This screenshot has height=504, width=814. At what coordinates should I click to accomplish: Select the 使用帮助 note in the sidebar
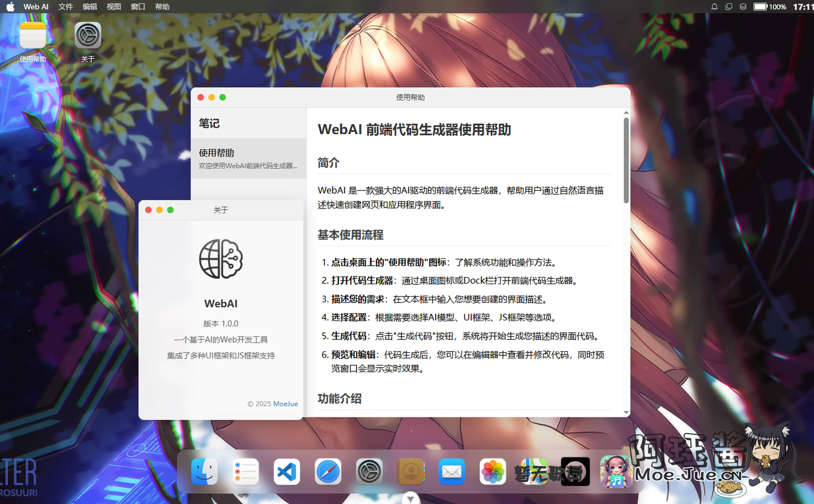click(x=248, y=158)
